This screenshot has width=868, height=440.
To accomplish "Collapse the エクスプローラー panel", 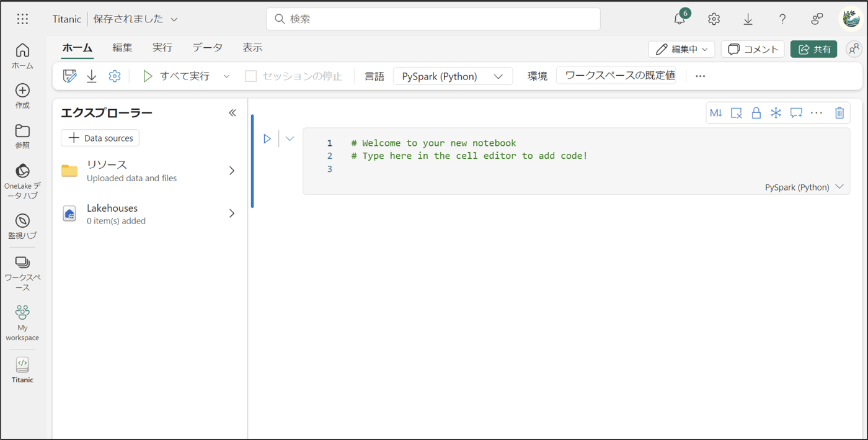I will (232, 113).
